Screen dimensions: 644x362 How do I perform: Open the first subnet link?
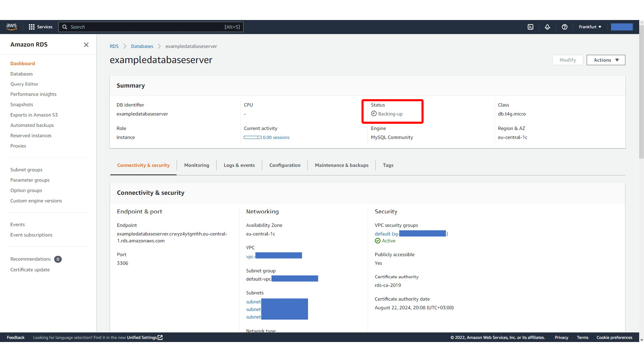[277, 302]
